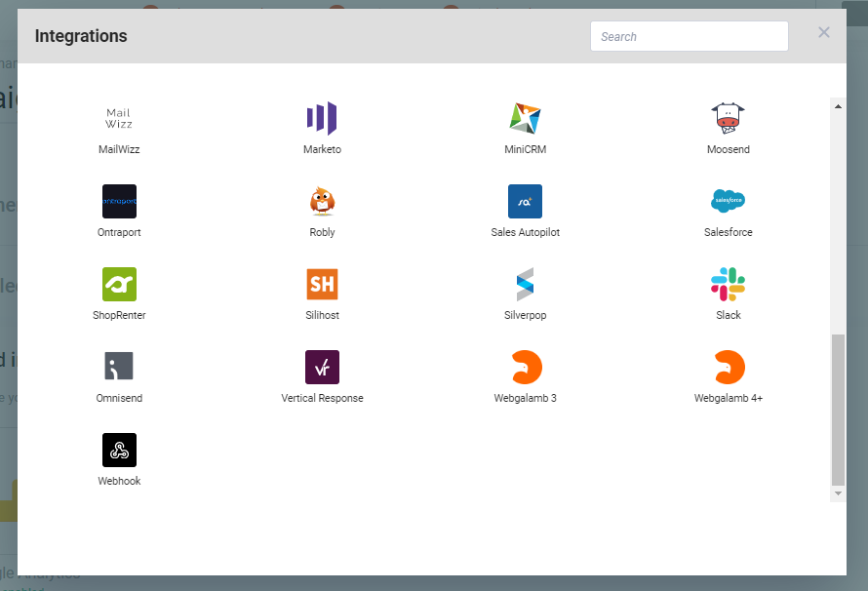Click the Ontraport text label
Image resolution: width=868 pixels, height=591 pixels.
(119, 232)
